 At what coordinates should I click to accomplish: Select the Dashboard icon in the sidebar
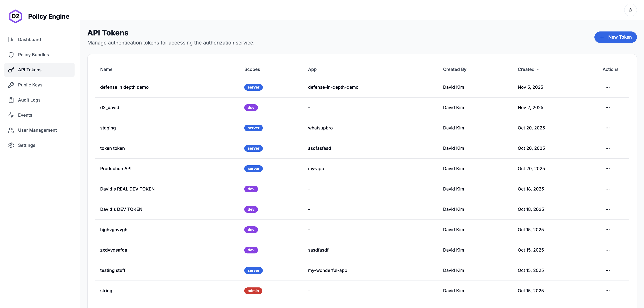pyautogui.click(x=11, y=39)
